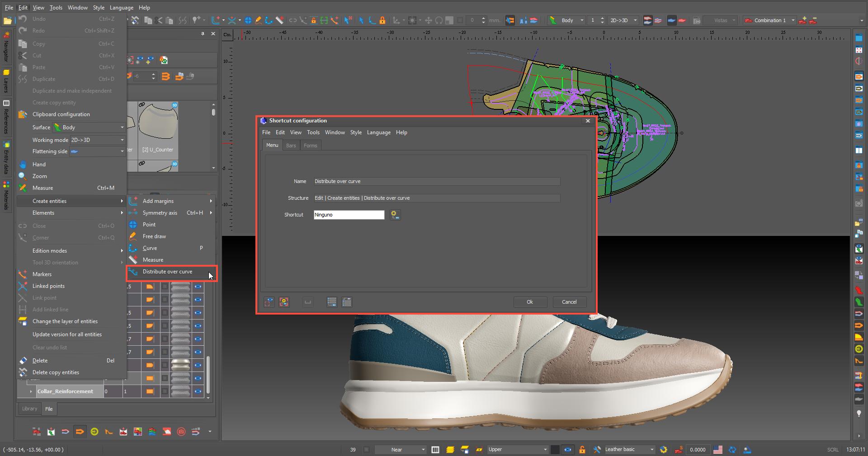Click the eye-with-brackets icon in shortcut dialog

point(269,302)
